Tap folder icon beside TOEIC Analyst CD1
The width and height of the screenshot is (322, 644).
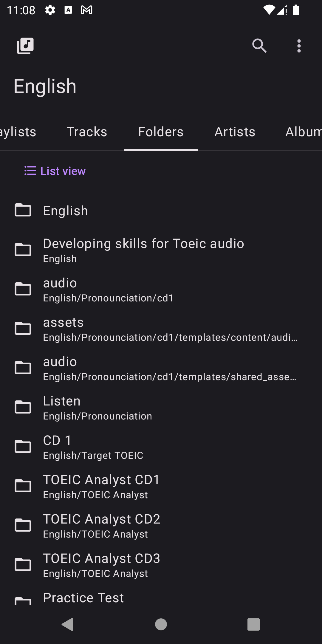(23, 486)
